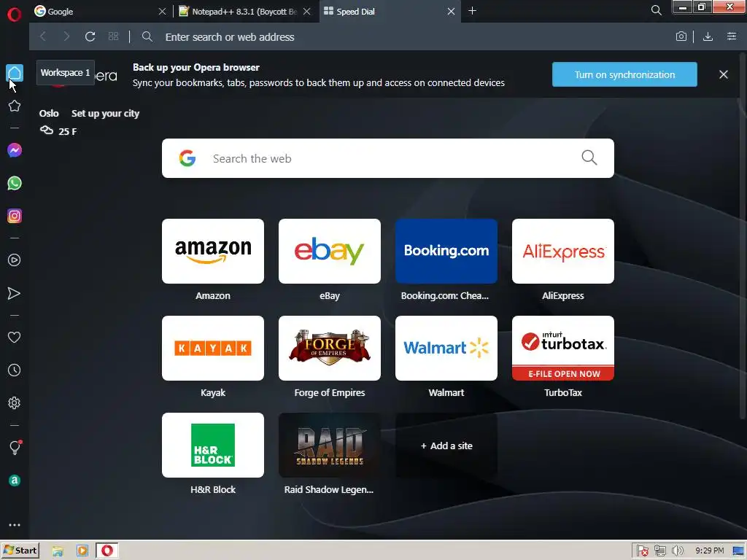Open the Booking.com speed dial tile

pos(446,252)
